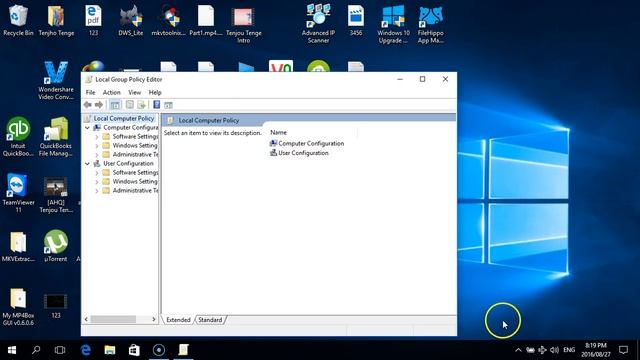Expand Windows Settings under User Configuration
This screenshot has width=640, height=360.
(97, 182)
